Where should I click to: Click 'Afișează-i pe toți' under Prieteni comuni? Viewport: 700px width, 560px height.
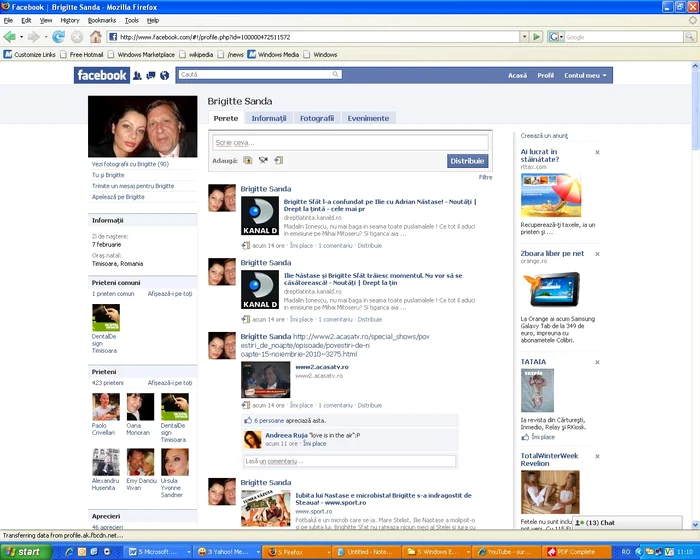point(170,294)
